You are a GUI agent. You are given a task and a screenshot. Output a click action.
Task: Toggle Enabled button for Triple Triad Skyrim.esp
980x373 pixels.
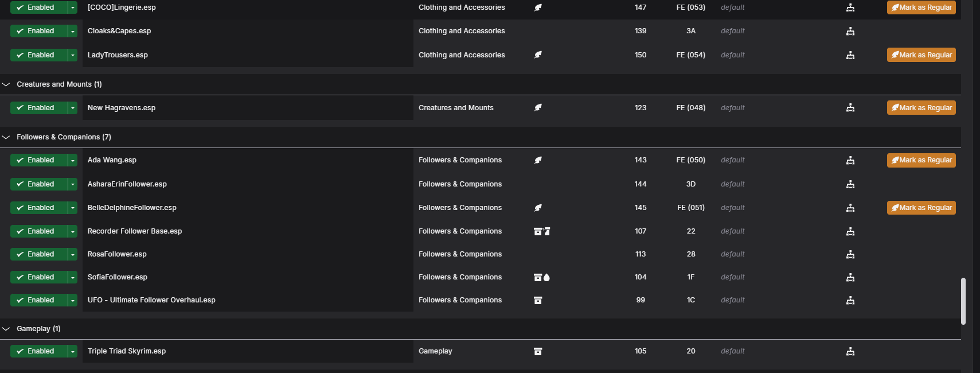coord(39,351)
